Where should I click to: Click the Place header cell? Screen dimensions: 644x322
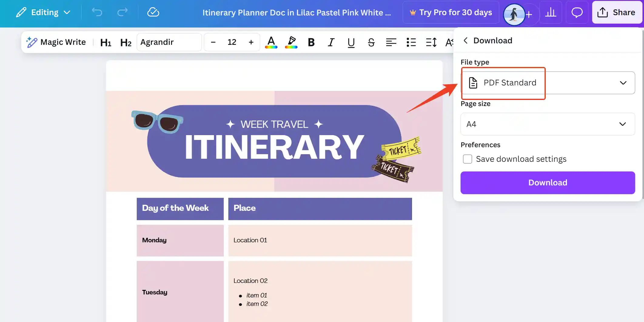(x=320, y=209)
